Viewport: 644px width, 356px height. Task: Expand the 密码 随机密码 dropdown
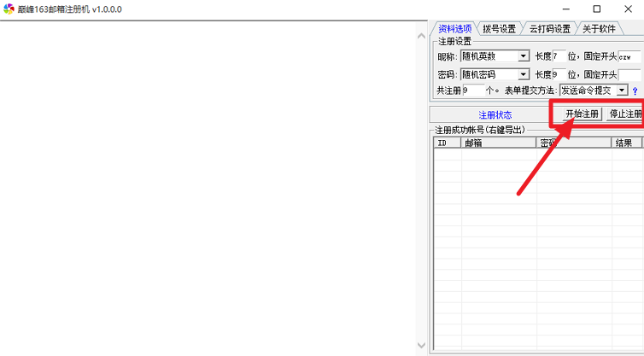click(x=524, y=75)
